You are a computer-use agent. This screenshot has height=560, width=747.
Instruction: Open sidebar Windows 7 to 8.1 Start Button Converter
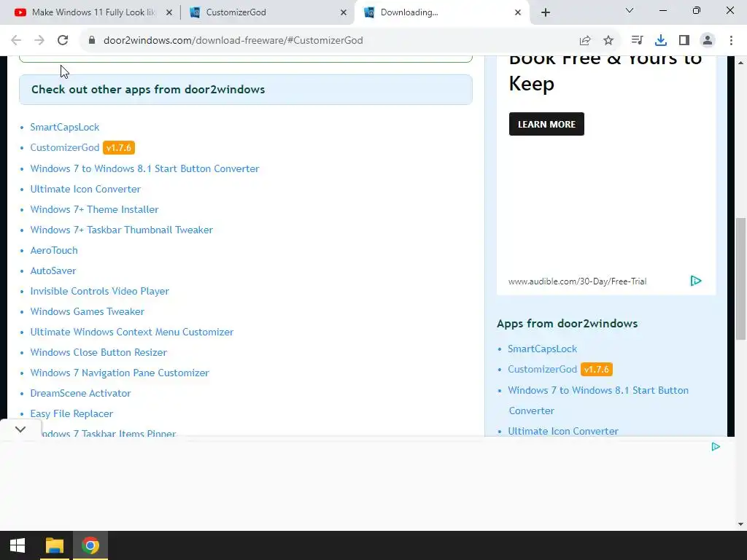coord(598,400)
